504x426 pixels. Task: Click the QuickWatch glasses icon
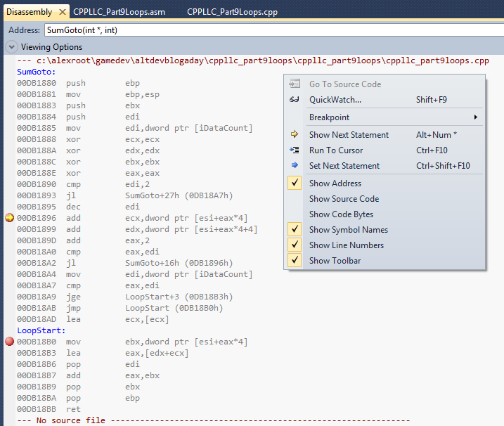[295, 100]
